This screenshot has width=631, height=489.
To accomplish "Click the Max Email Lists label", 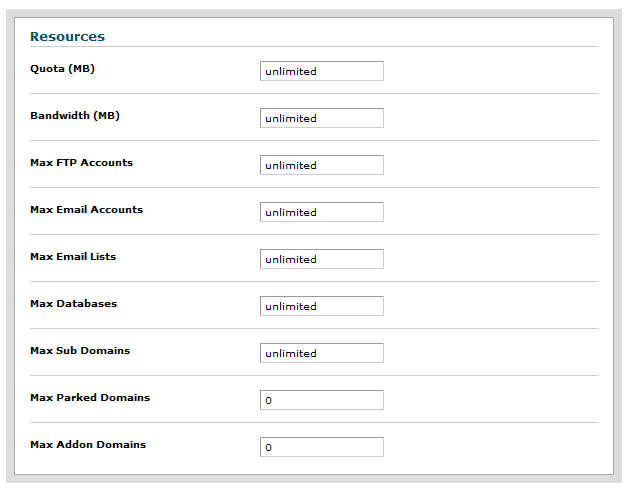I will coord(73,256).
